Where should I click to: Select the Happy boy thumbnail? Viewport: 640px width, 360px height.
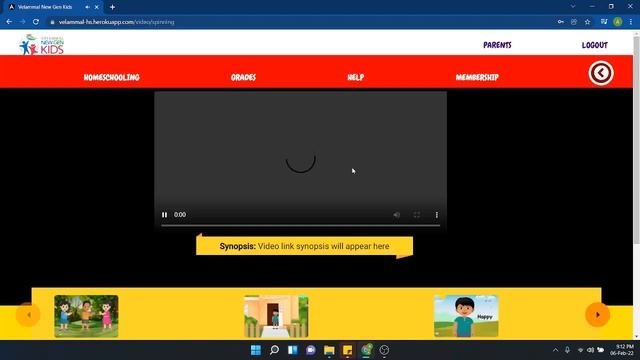(x=466, y=316)
